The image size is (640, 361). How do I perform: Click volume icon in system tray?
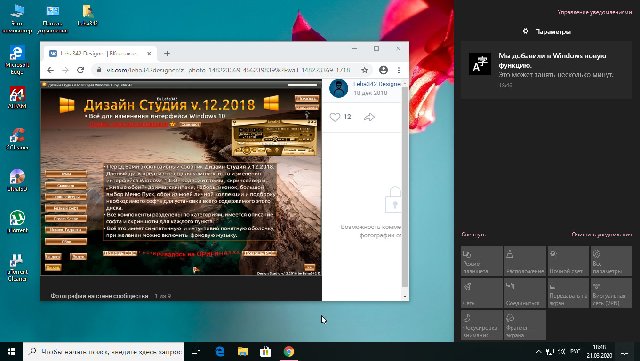pos(561,352)
